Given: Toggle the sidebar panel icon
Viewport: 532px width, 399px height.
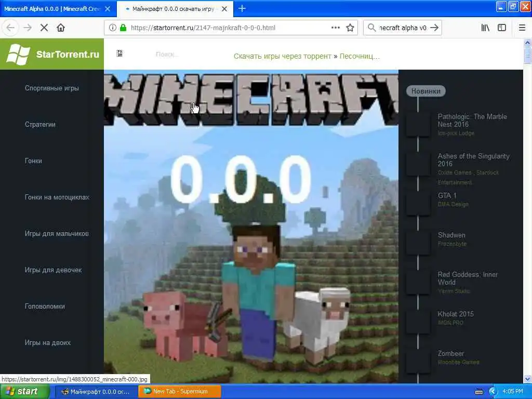Looking at the screenshot, I should tap(502, 28).
